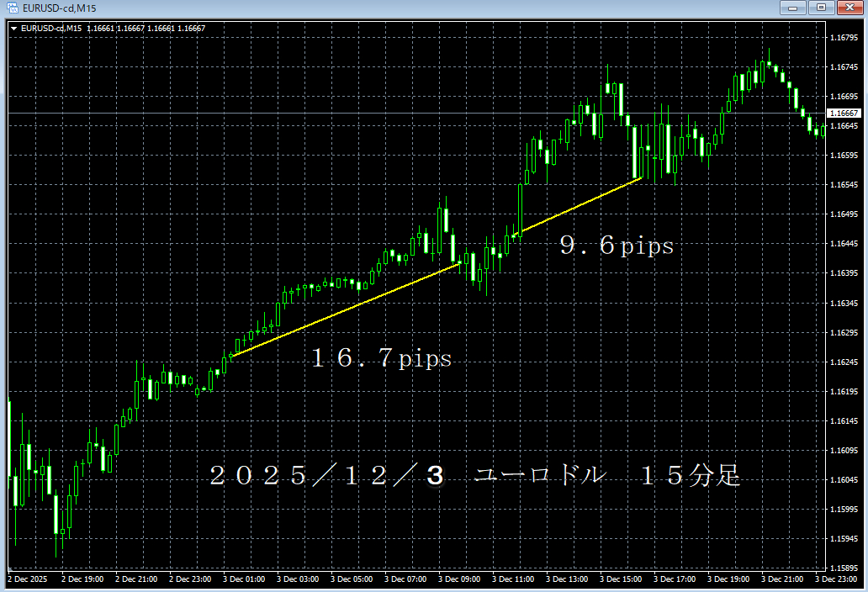
Task: Close the EURUSD-cd,M15 chart window
Action: tap(849, 8)
